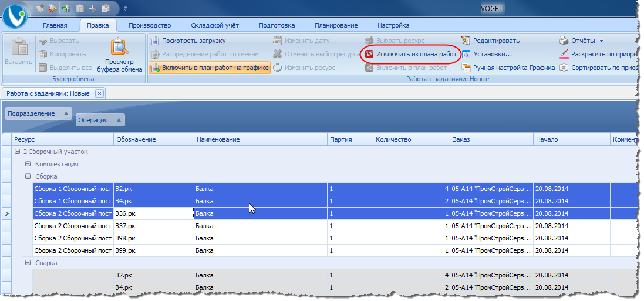Toggle sort on the Операция grouping chip

(100, 120)
